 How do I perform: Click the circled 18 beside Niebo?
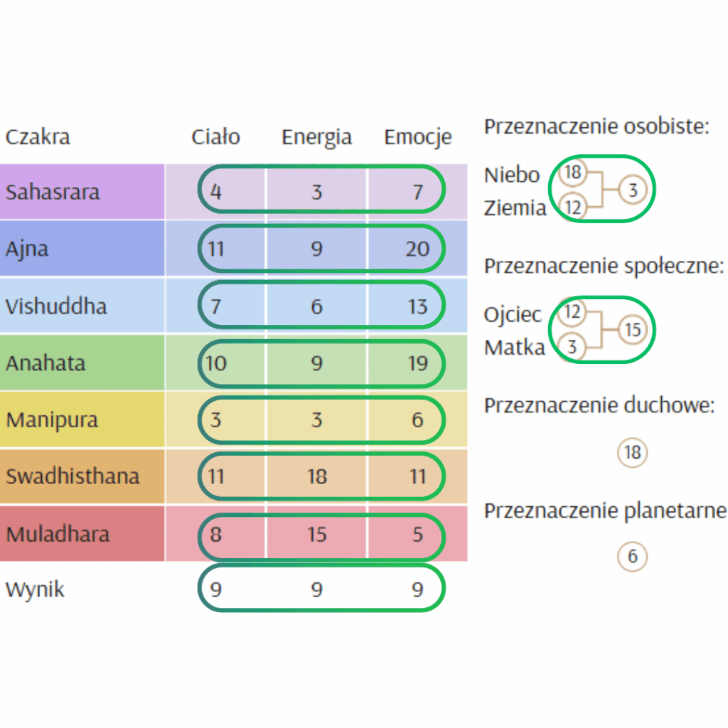[x=573, y=173]
